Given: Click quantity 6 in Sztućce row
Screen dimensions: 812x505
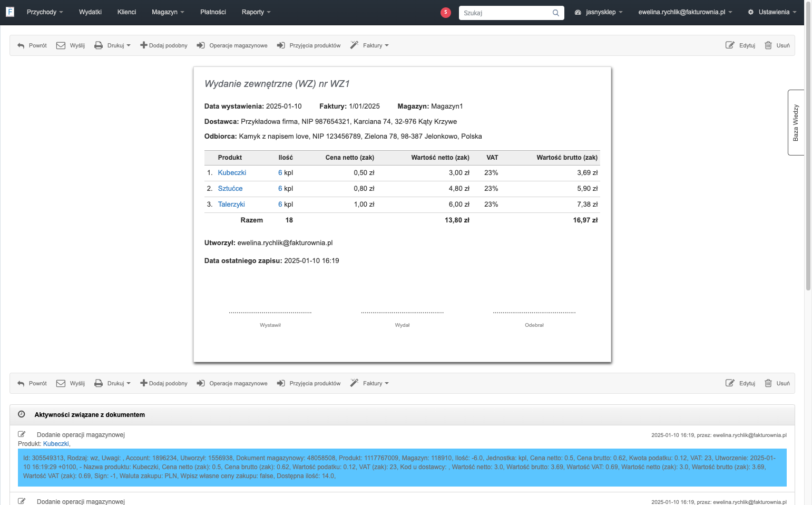Looking at the screenshot, I should 280,189.
